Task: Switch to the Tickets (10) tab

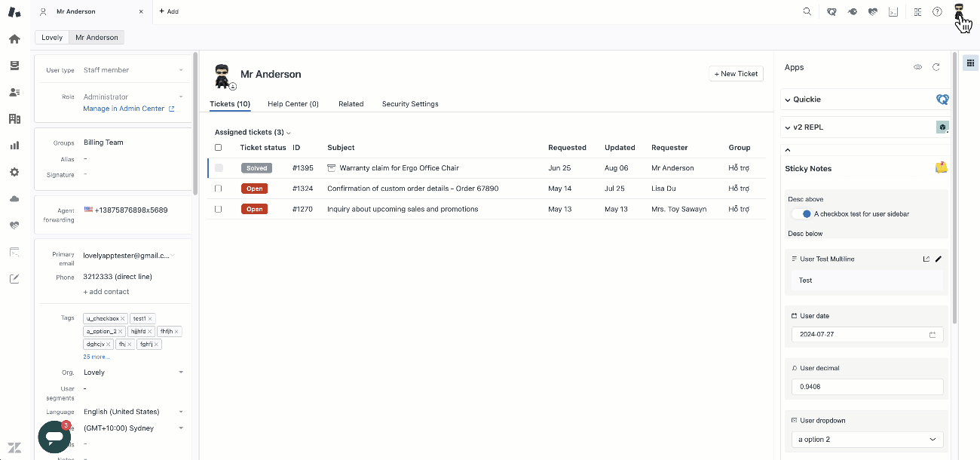Action: coord(230,104)
